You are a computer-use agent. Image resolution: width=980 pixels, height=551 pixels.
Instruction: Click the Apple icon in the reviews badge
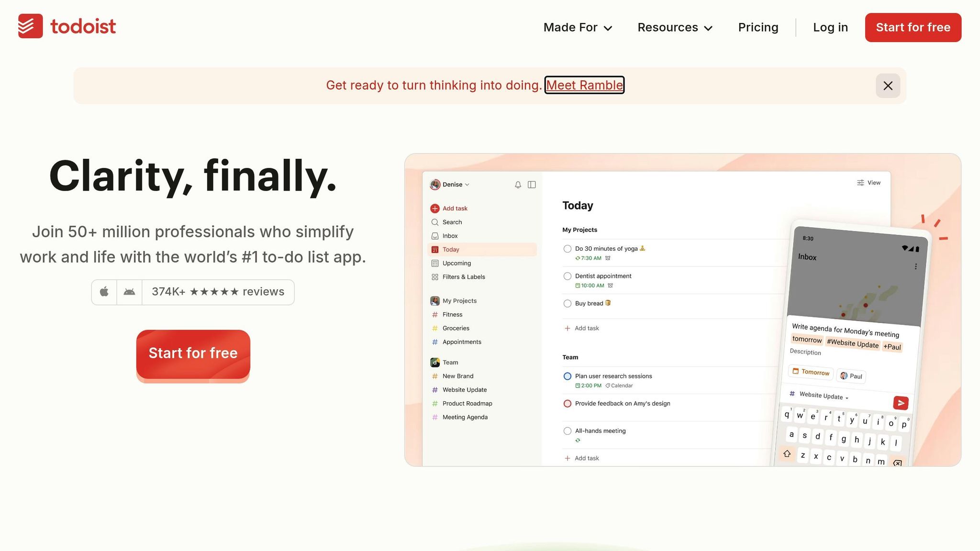point(104,292)
